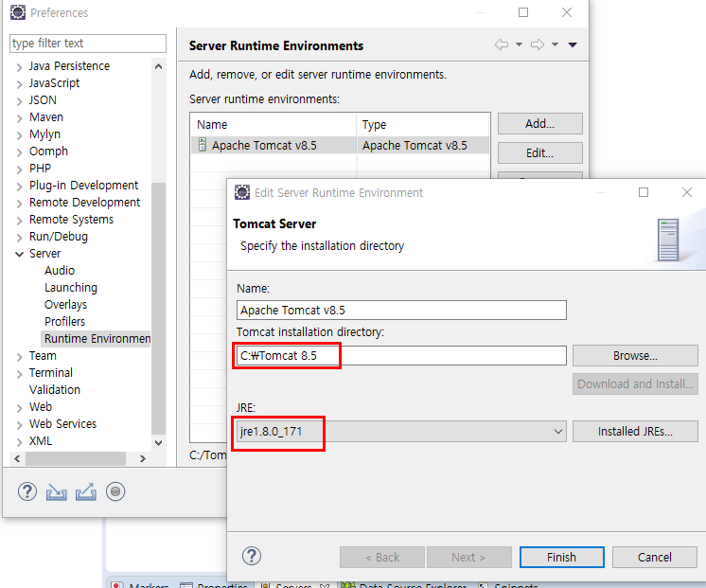Image resolution: width=706 pixels, height=588 pixels.
Task: Select Runtime Environments under Server
Action: [97, 339]
